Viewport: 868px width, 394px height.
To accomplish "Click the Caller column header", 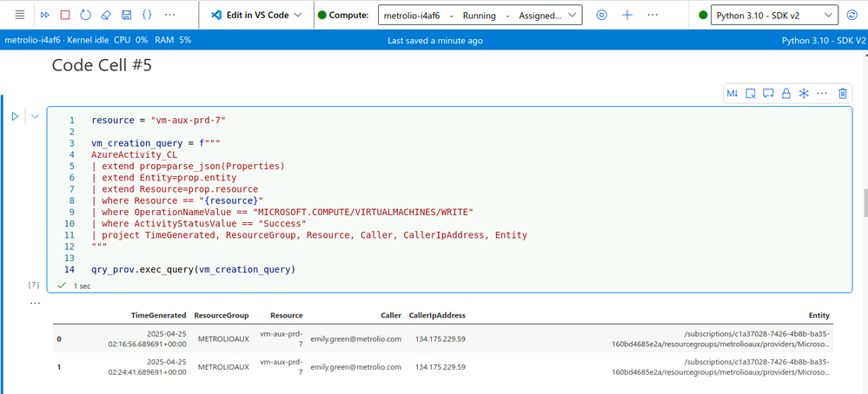I will [x=391, y=316].
